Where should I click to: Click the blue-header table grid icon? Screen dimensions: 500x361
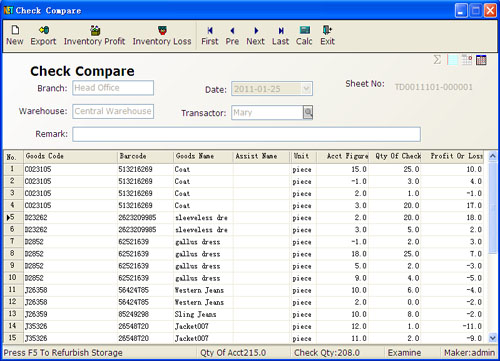[x=481, y=60]
